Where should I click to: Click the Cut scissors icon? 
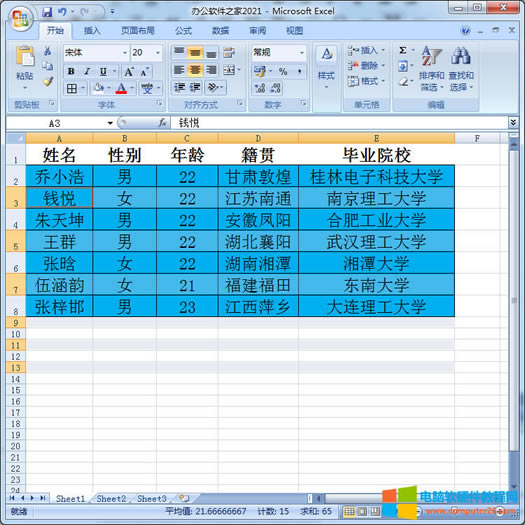pos(48,51)
